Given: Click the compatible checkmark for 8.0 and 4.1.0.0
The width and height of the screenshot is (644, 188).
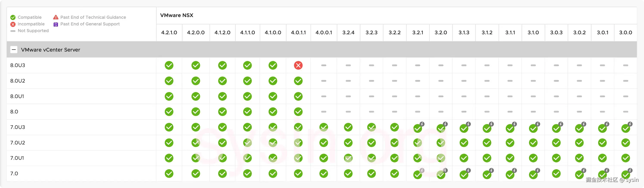Looking at the screenshot, I should point(273,112).
